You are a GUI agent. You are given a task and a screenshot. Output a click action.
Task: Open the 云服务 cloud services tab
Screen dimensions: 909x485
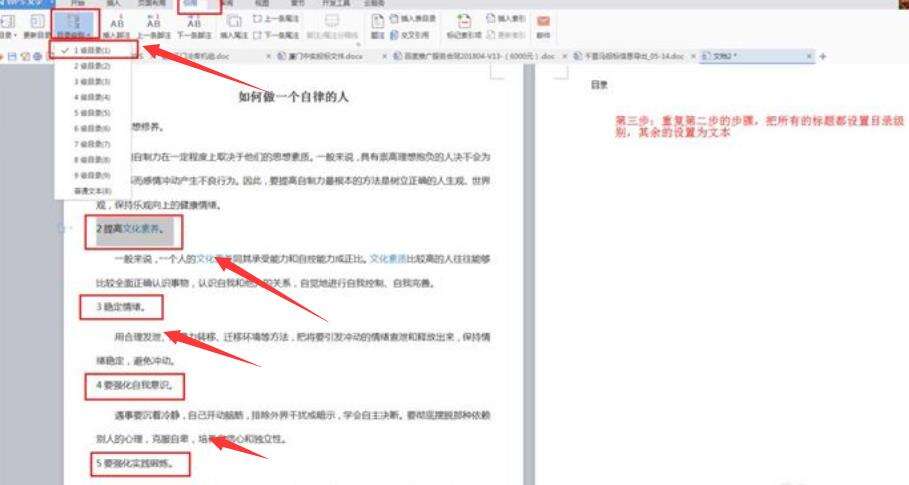(374, 3)
